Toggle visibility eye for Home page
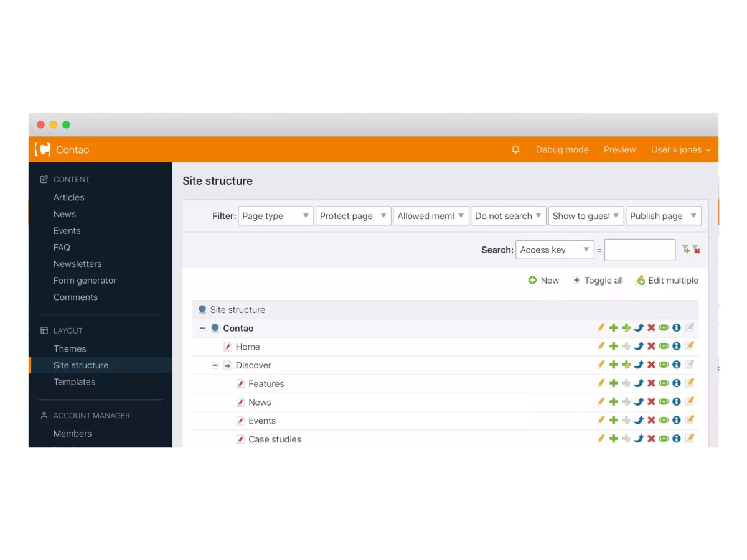 click(x=664, y=347)
